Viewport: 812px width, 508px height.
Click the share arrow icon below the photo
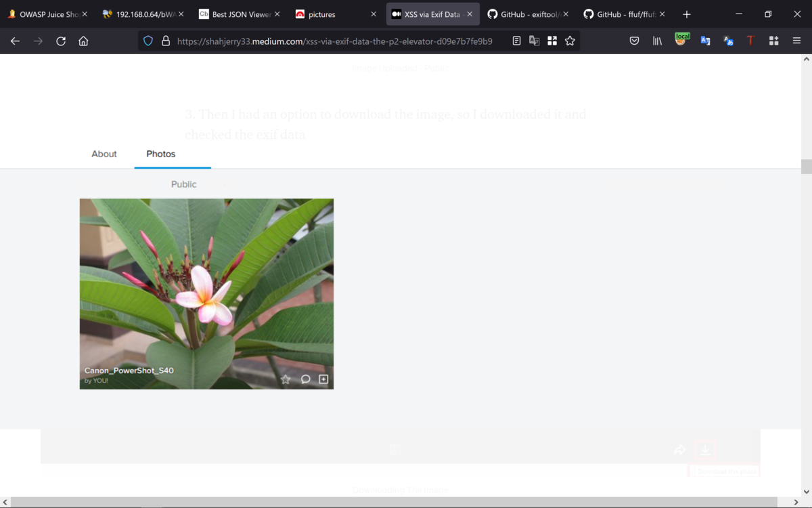[x=679, y=450]
